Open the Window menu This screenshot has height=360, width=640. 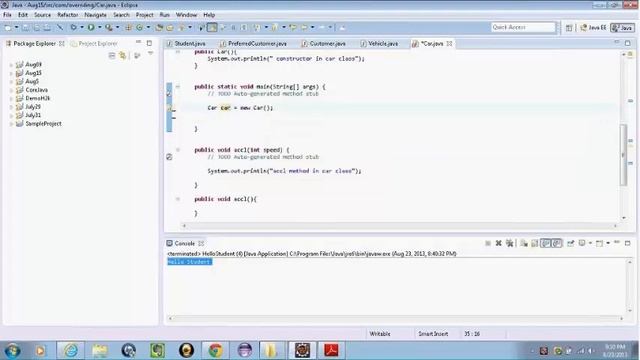[186, 15]
